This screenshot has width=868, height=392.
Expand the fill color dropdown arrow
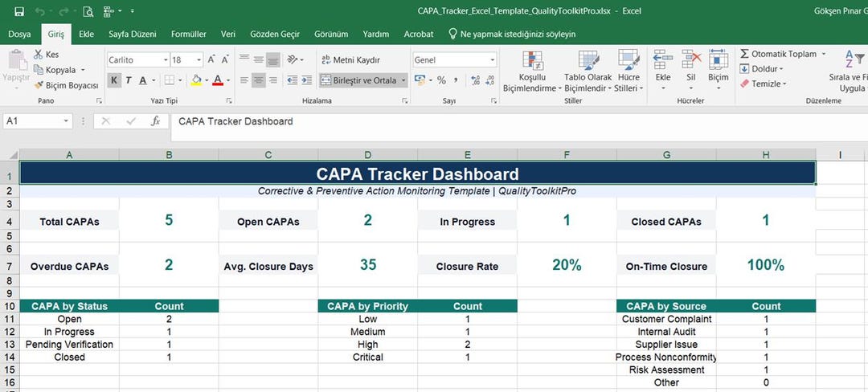click(207, 80)
